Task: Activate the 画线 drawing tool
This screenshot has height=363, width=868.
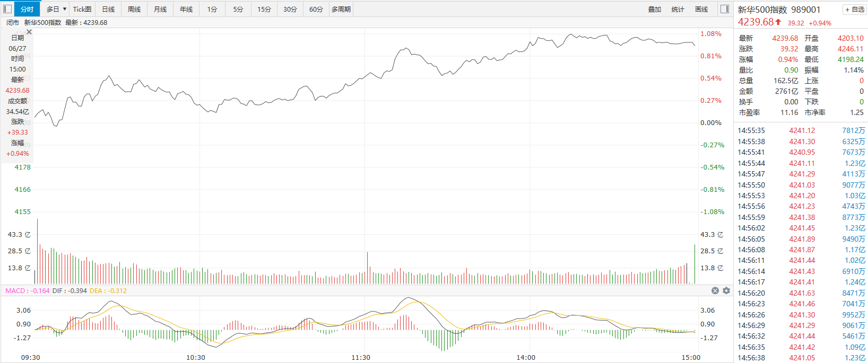Action: click(x=701, y=9)
